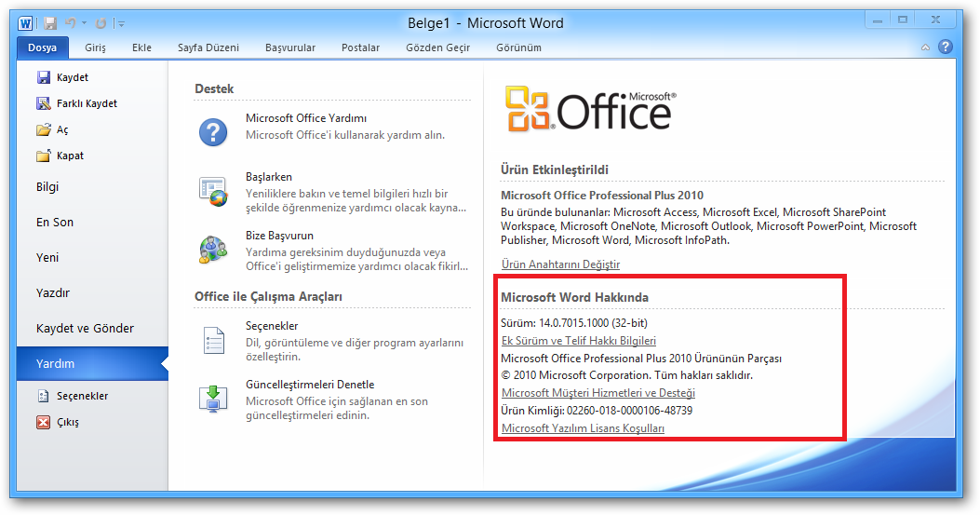This screenshot has height=515, width=980.
Task: Expand the undo dropdown arrow in title bar
Action: [x=84, y=22]
